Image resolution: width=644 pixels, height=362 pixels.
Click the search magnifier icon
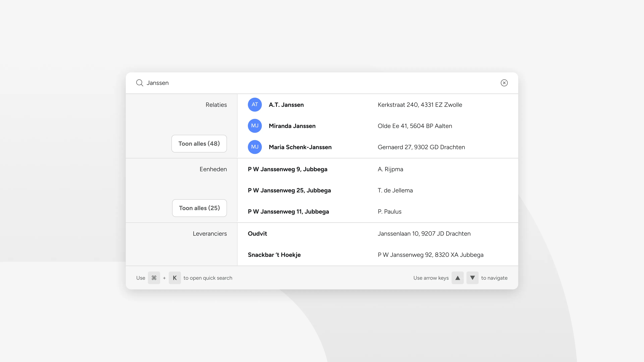(140, 83)
